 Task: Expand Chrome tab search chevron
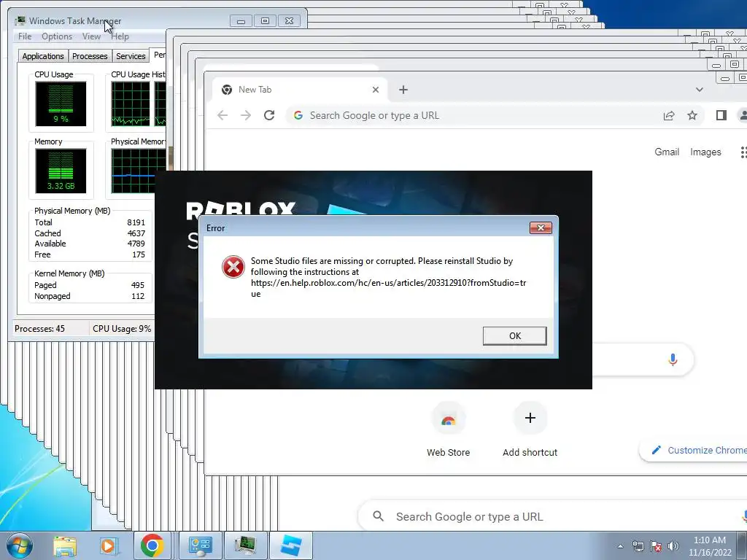[x=699, y=90]
